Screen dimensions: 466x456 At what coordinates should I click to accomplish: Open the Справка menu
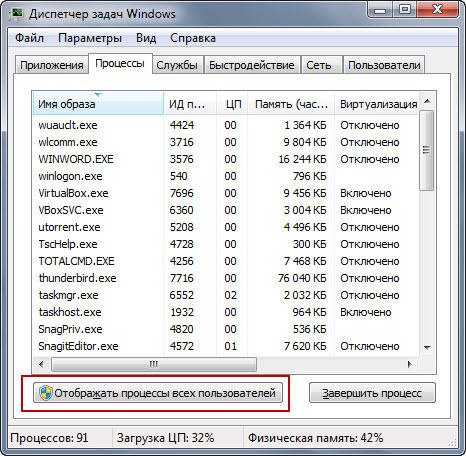193,38
